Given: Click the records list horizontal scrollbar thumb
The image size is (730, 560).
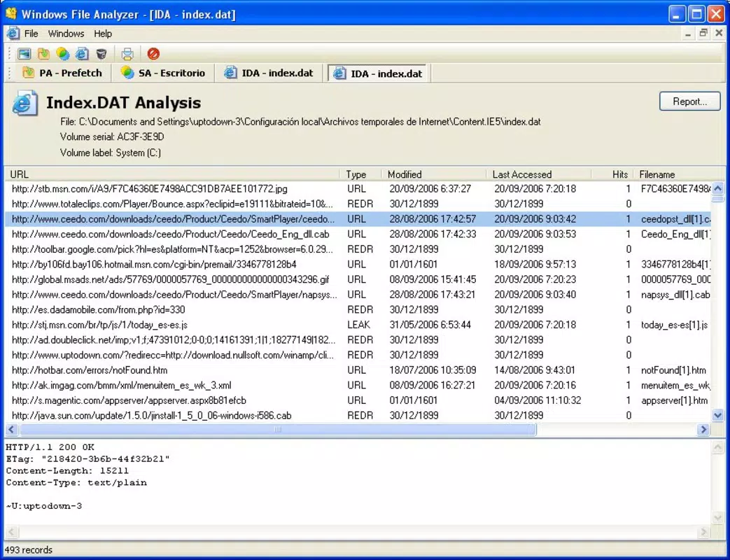Looking at the screenshot, I should tap(278, 430).
